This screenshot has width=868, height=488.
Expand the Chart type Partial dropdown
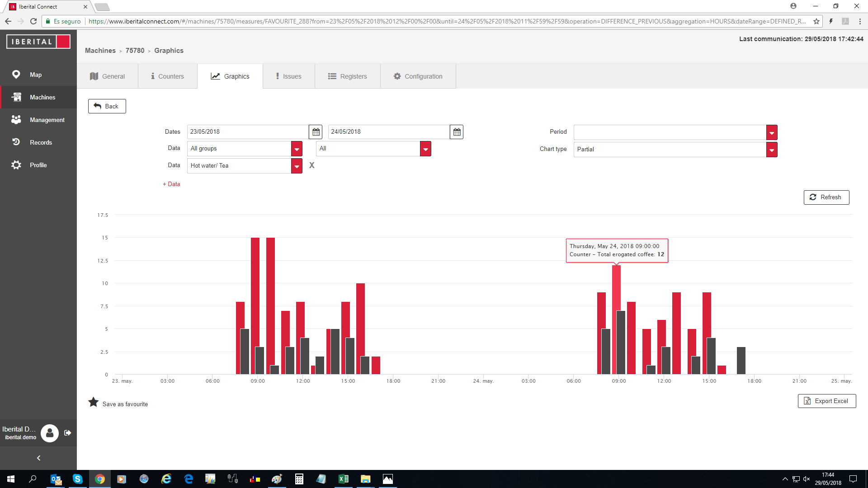[771, 150]
